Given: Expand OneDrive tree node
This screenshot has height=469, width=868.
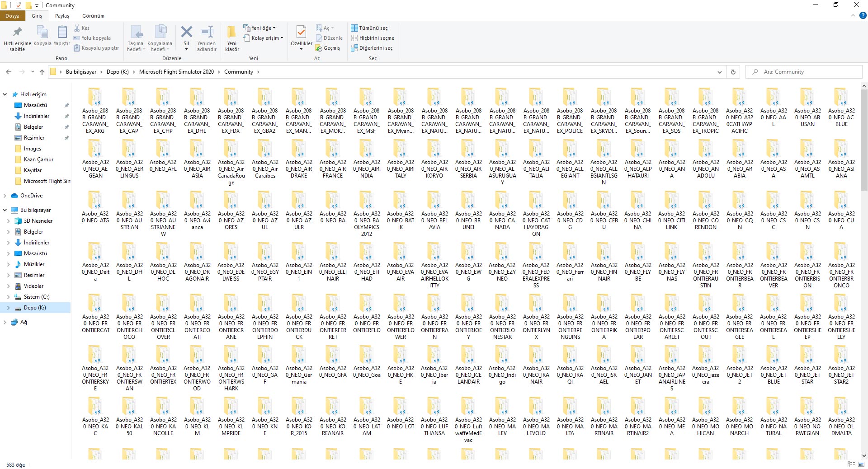Looking at the screenshot, I should [5, 196].
